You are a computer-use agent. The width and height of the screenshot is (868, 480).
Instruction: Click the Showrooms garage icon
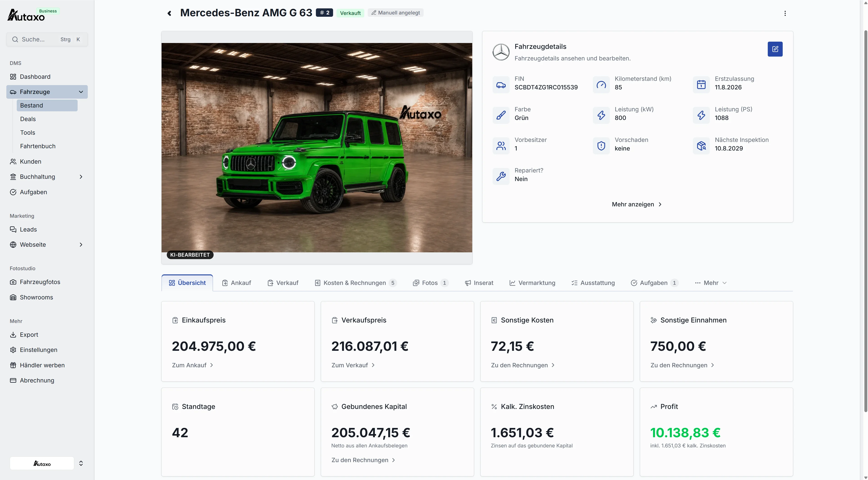click(x=13, y=297)
